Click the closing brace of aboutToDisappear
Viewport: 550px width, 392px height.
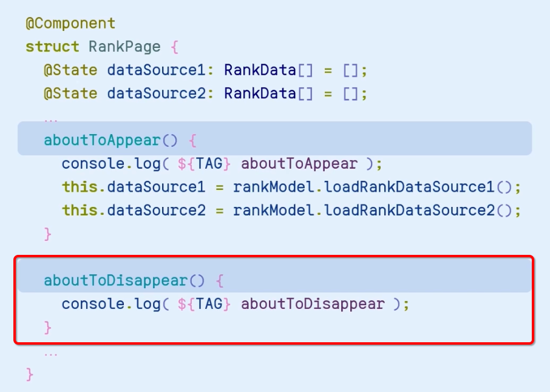(48, 328)
